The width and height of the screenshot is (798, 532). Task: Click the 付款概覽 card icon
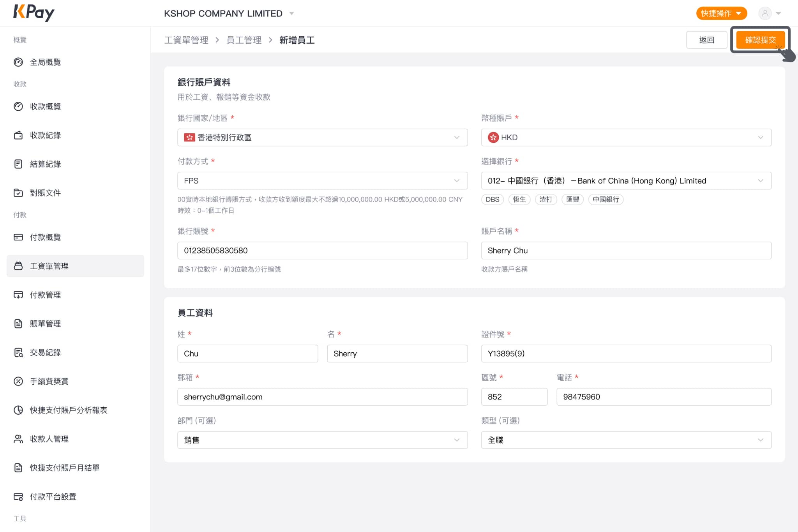click(x=18, y=237)
